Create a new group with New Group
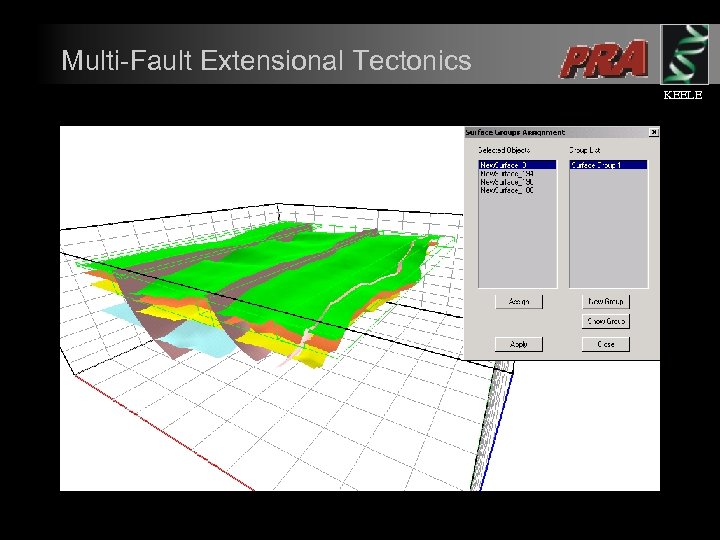The width and height of the screenshot is (720, 540). click(x=606, y=302)
